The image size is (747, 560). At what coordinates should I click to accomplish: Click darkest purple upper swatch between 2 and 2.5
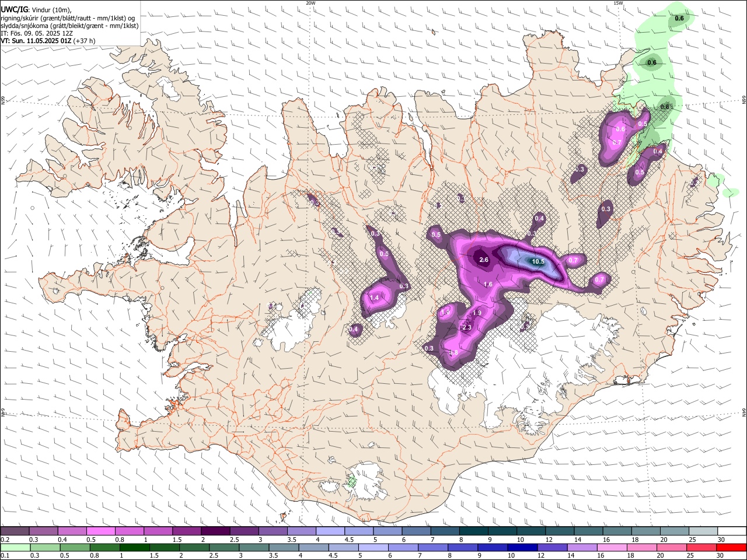coord(215,531)
